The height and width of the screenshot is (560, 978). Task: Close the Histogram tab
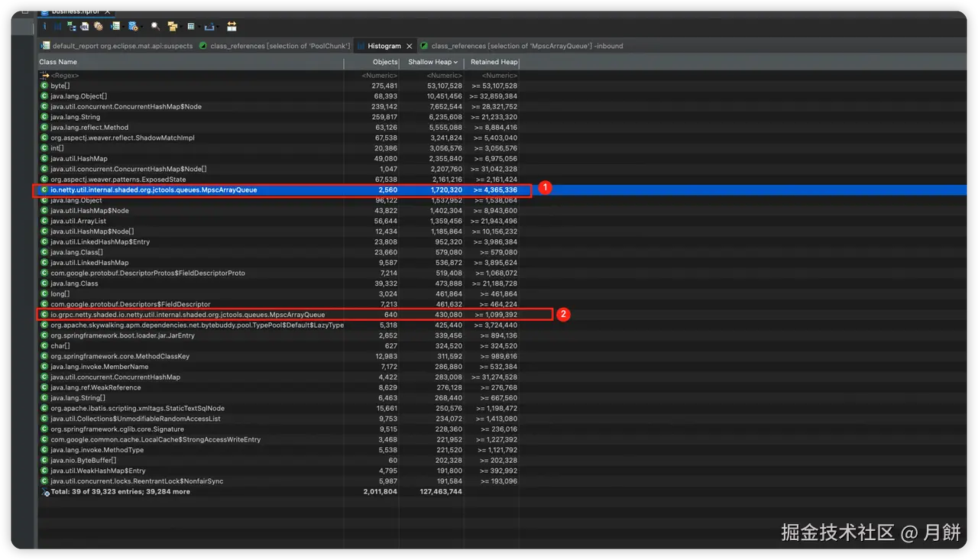pos(410,46)
